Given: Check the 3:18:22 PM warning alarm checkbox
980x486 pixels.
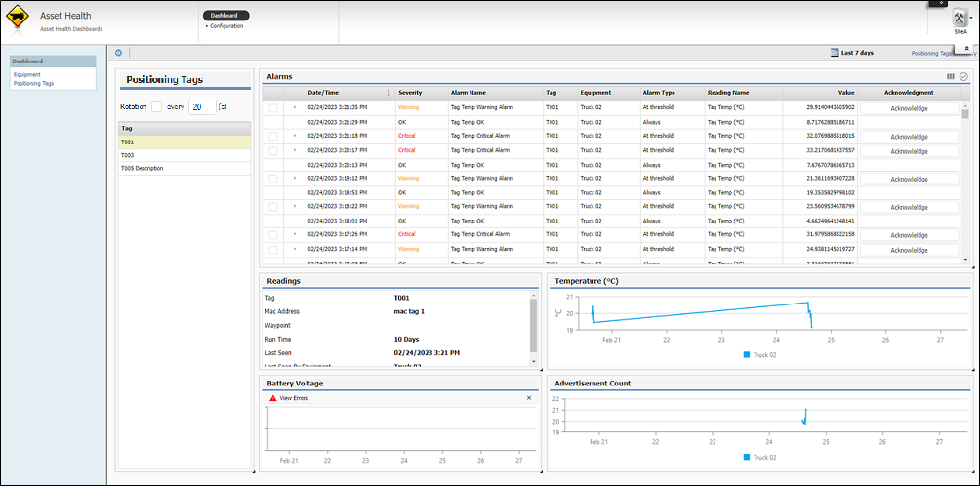Looking at the screenshot, I should click(x=273, y=206).
